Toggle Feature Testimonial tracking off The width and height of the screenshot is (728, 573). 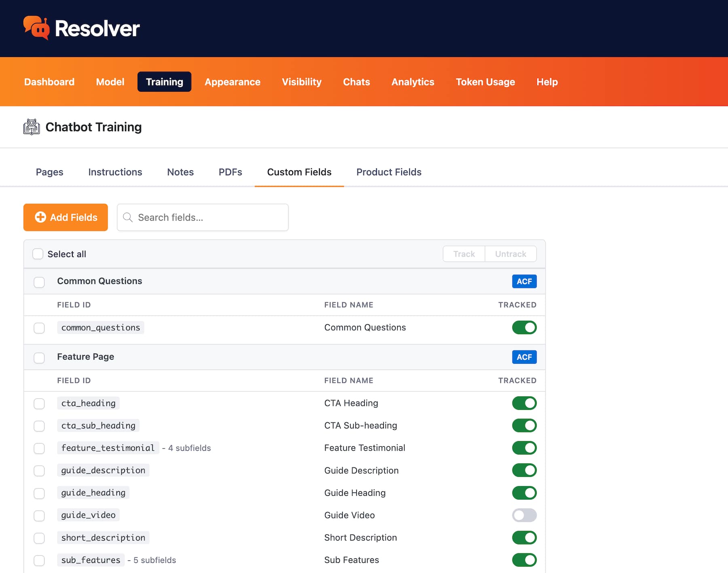pyautogui.click(x=524, y=448)
